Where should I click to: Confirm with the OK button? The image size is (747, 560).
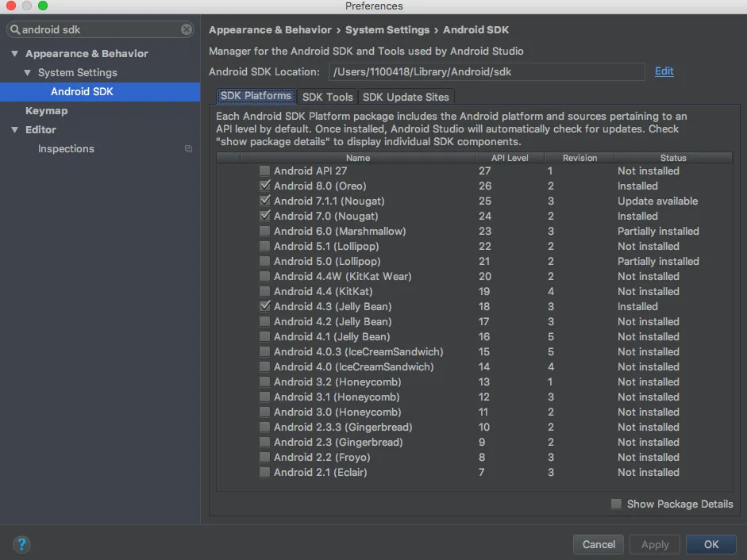pyautogui.click(x=710, y=544)
